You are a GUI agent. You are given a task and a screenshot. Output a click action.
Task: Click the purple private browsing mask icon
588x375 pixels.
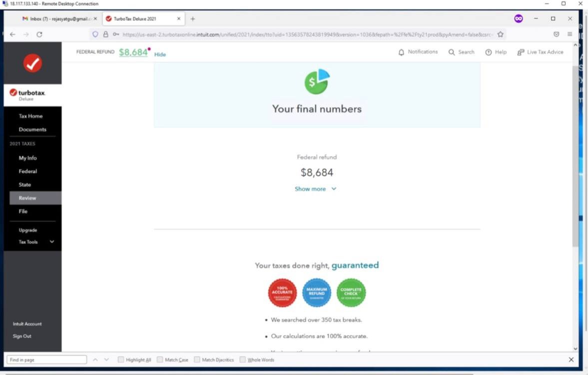(519, 18)
